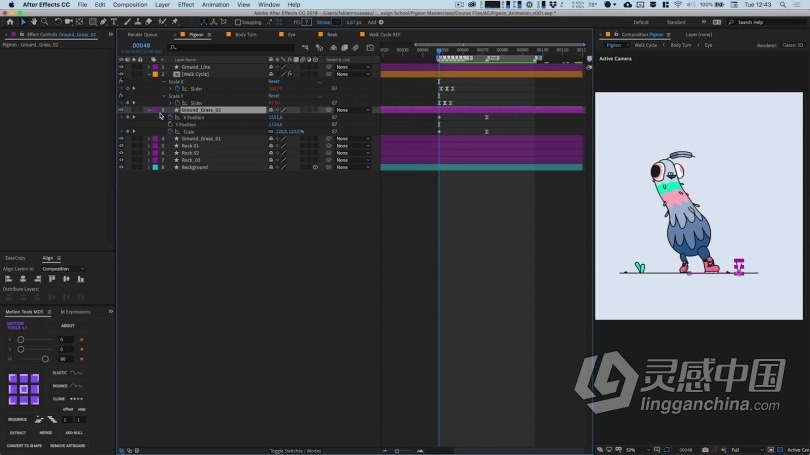Viewport: 810px width, 455px height.
Task: Open Background layer parent dropdown
Action: pos(353,167)
